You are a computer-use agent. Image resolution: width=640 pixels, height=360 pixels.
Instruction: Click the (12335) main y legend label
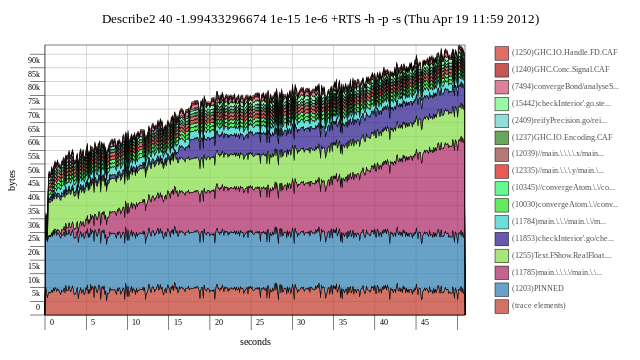pos(558,171)
